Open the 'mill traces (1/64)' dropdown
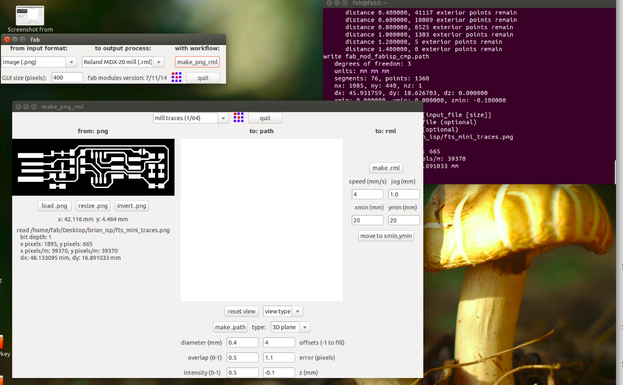This screenshot has height=385, width=623. tap(190, 118)
